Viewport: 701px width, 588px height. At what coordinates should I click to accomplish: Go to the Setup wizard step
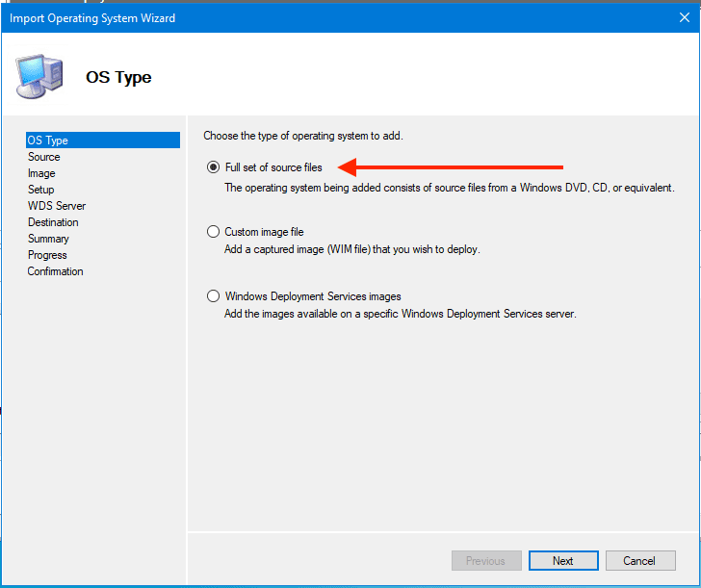point(40,190)
